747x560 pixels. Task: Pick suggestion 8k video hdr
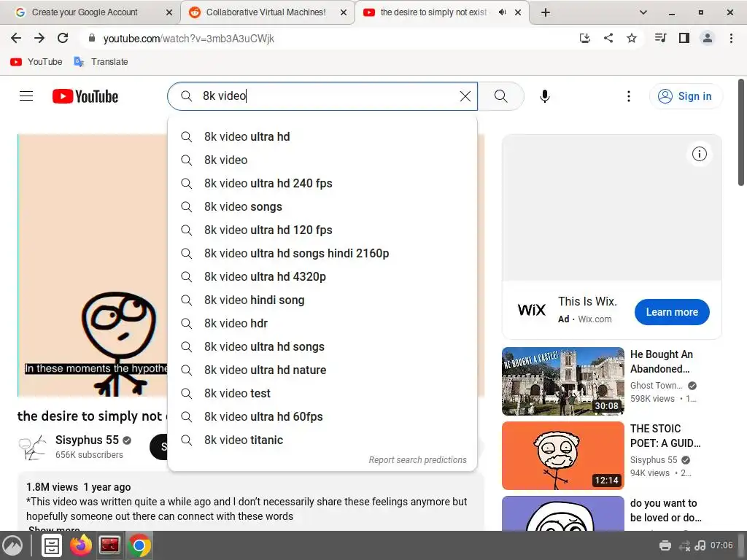point(322,323)
